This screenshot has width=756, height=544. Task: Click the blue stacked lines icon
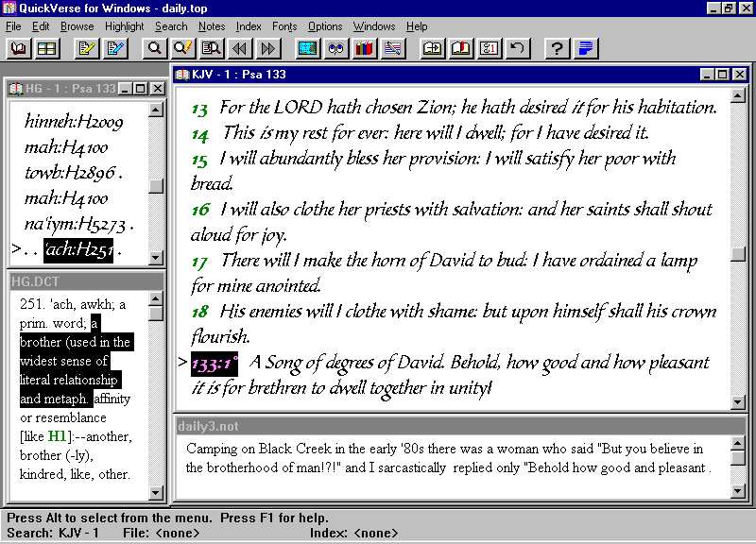click(585, 48)
